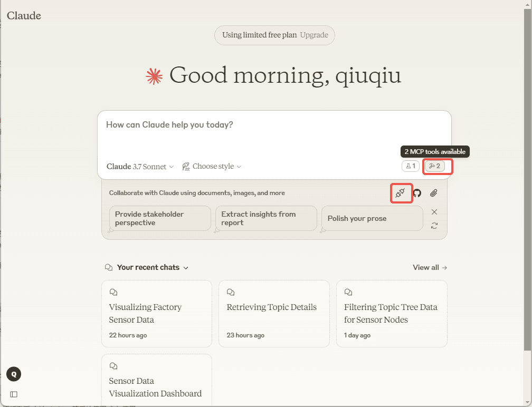Open Sensor Data Visualization Dashboard chat
The image size is (532, 407).
pos(157,380)
